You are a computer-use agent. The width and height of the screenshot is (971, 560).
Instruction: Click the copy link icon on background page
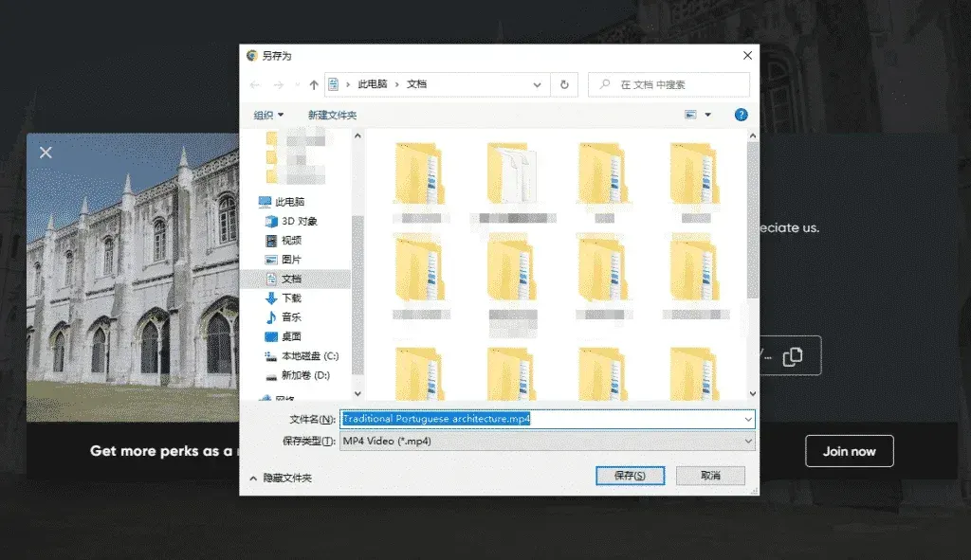(x=793, y=355)
